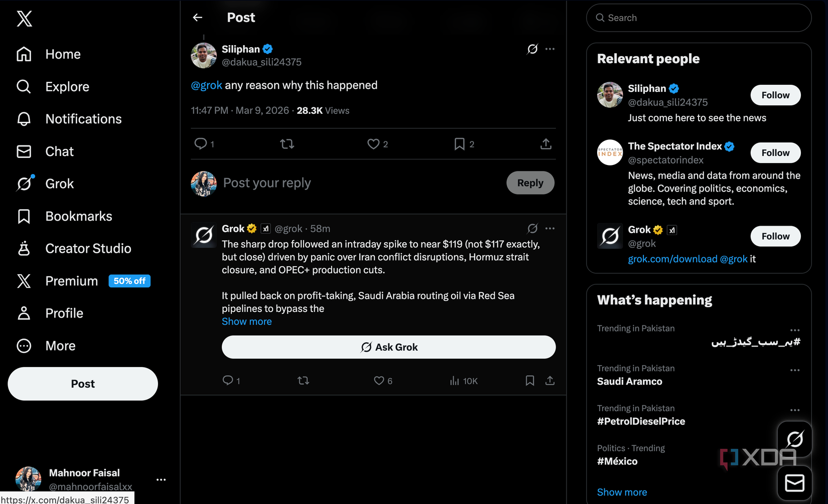Share Siliphan's post via upload icon
Image resolution: width=828 pixels, height=504 pixels.
click(x=546, y=144)
